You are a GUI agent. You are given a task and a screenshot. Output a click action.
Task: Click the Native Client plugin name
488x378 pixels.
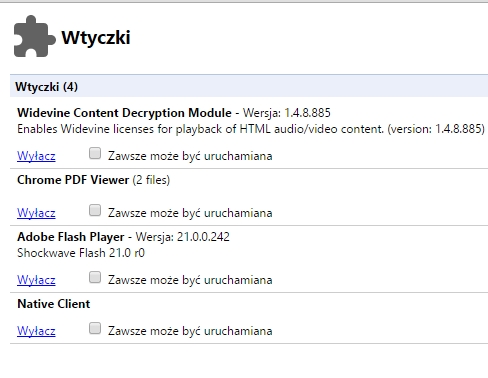click(x=54, y=304)
